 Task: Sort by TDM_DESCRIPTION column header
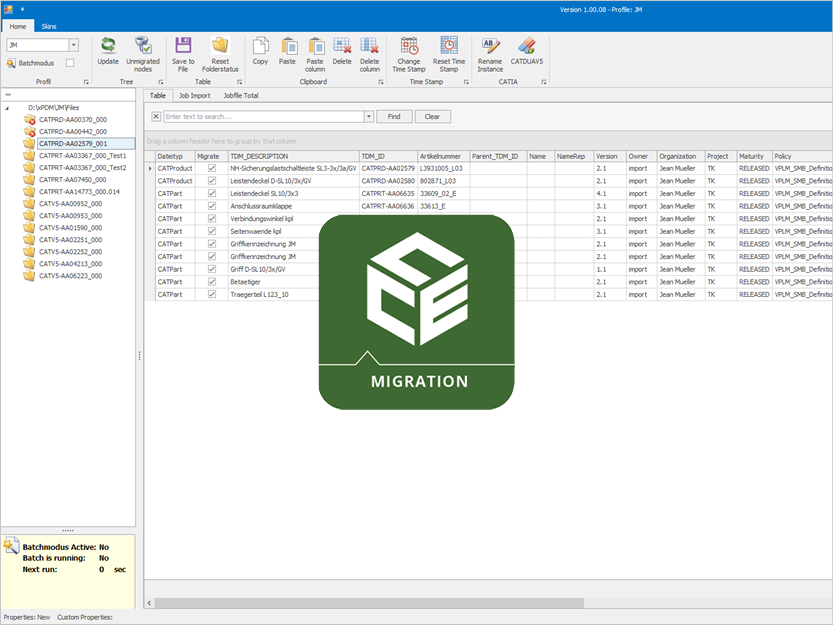coord(294,156)
